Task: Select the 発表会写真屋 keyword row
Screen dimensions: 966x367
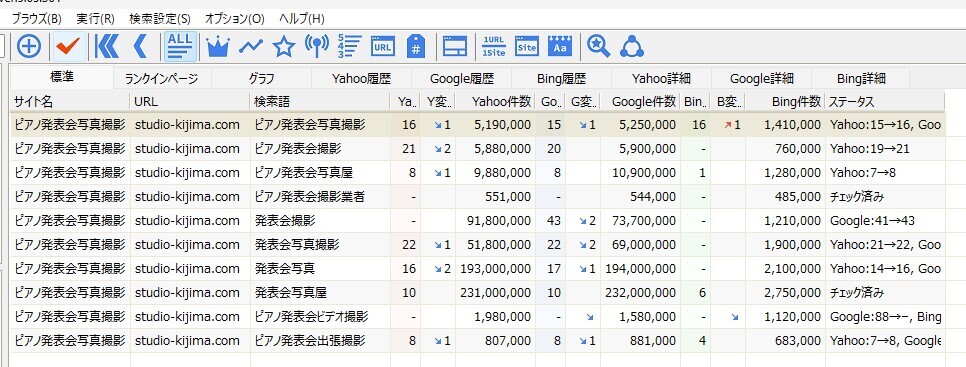Action: click(477, 293)
